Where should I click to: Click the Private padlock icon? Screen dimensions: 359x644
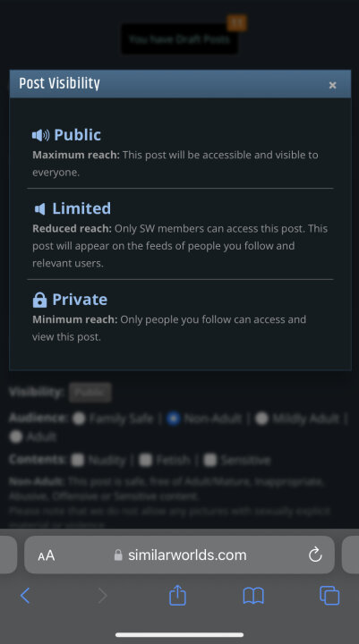(39, 300)
